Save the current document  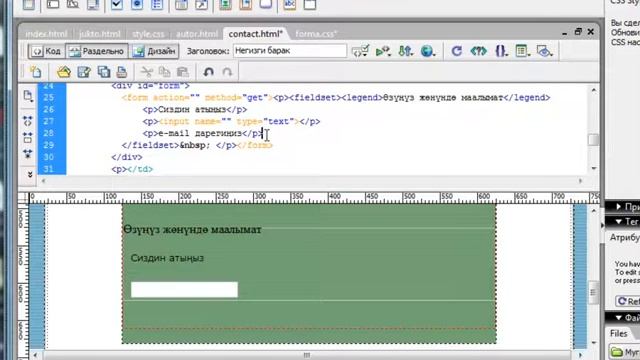point(84,72)
